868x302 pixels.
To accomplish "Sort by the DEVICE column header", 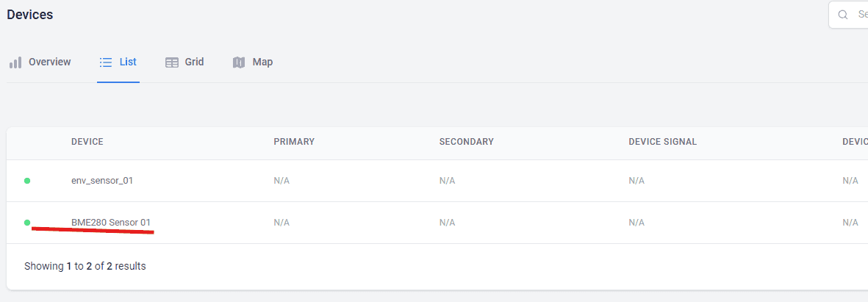I will [x=87, y=142].
